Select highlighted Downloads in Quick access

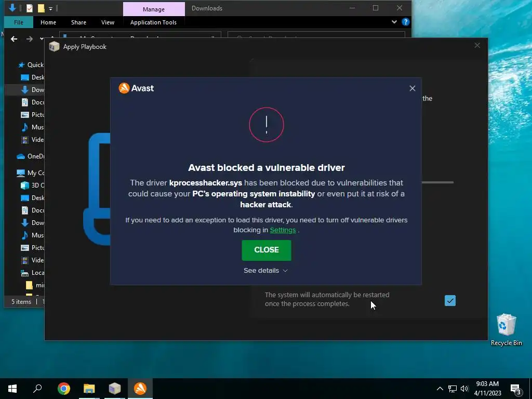point(32,90)
